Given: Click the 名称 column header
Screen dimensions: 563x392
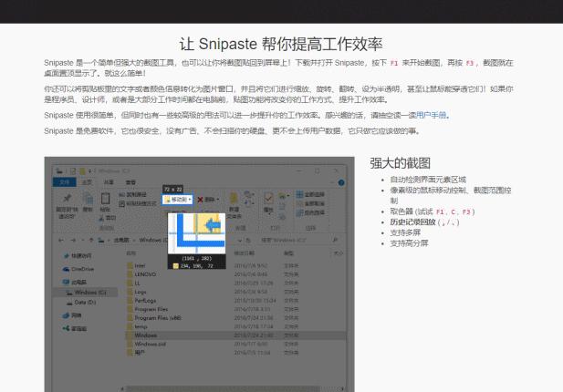Looking at the screenshot, I should coord(130,253).
